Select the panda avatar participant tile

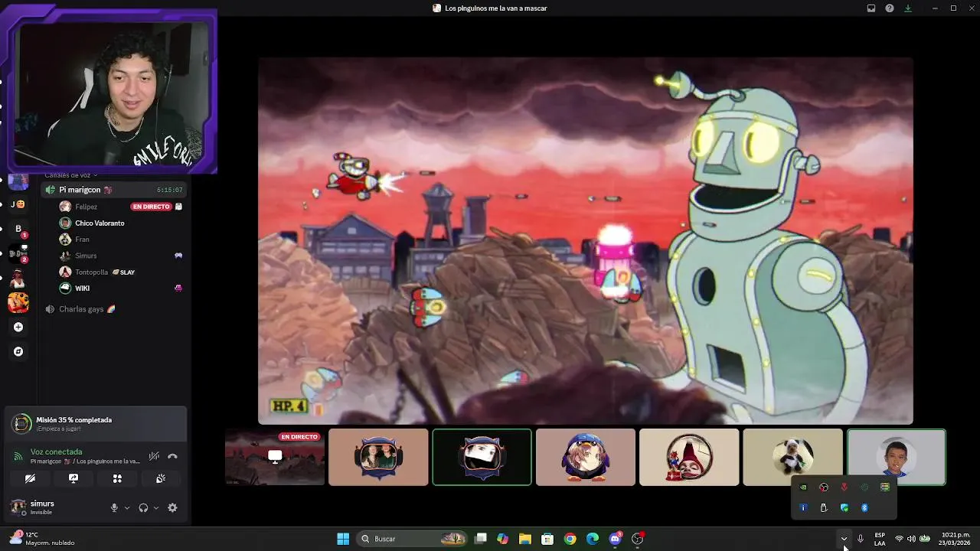pos(792,457)
